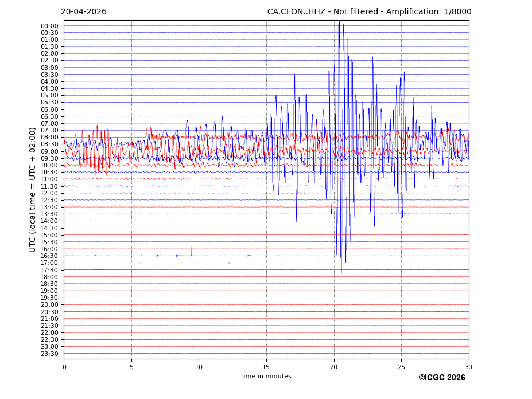Click the 0 tick on minutes axis
This screenshot has height=399, width=532.
click(64, 367)
